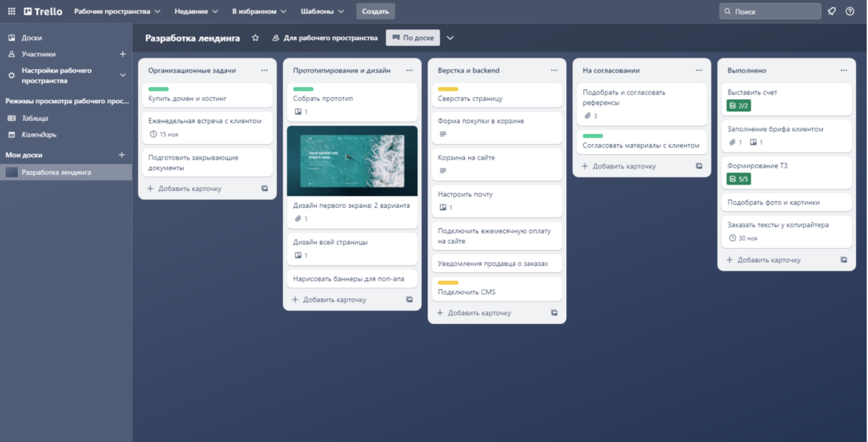Click Добавить карточку in Выполнено list
Image resolution: width=868 pixels, height=442 pixels.
click(768, 260)
